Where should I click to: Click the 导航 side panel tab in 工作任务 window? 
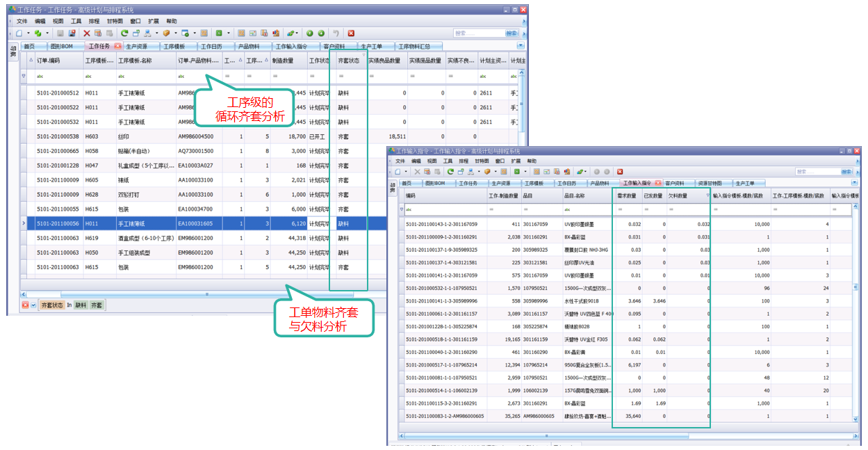[13, 54]
